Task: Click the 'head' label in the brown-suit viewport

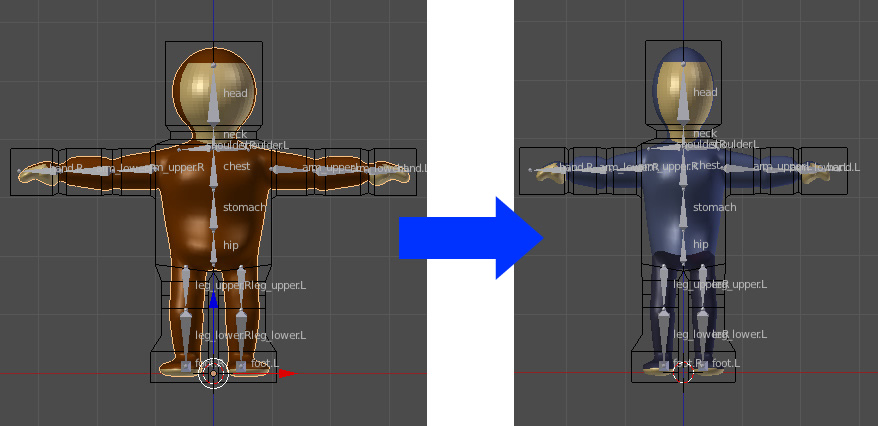Action: tap(235, 93)
